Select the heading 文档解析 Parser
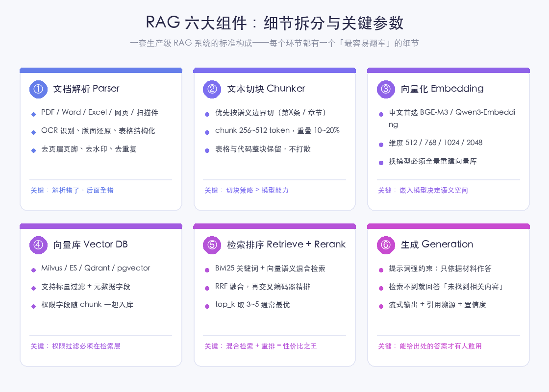This screenshot has width=549, height=392. pyautogui.click(x=86, y=89)
